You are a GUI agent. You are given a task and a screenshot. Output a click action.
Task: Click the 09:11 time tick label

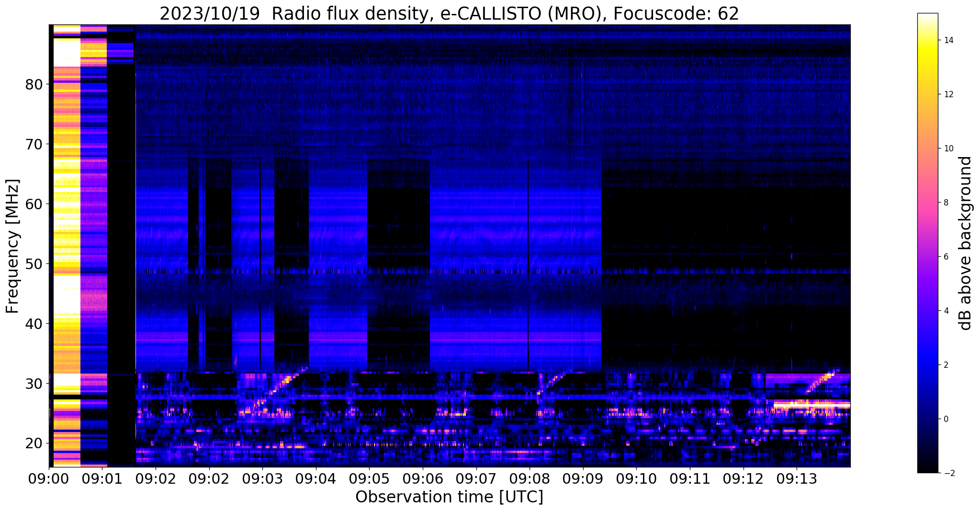[689, 479]
